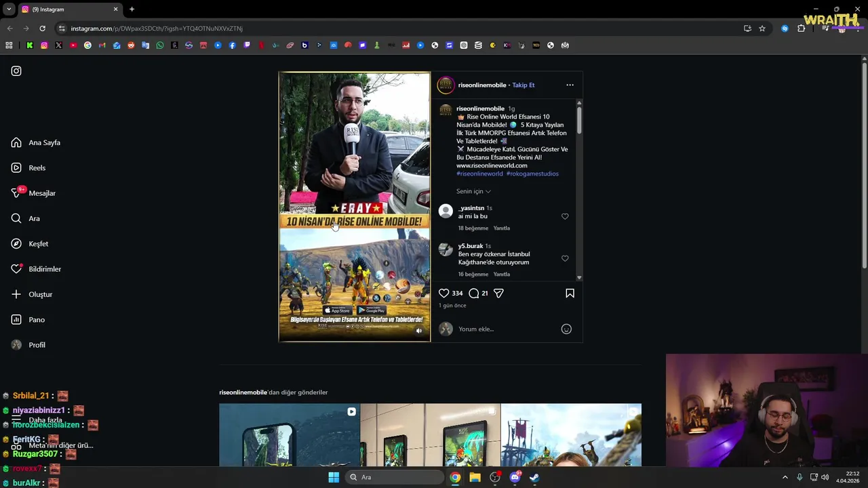Like the comment by _yasintsn
Image resolution: width=868 pixels, height=488 pixels.
tap(565, 216)
